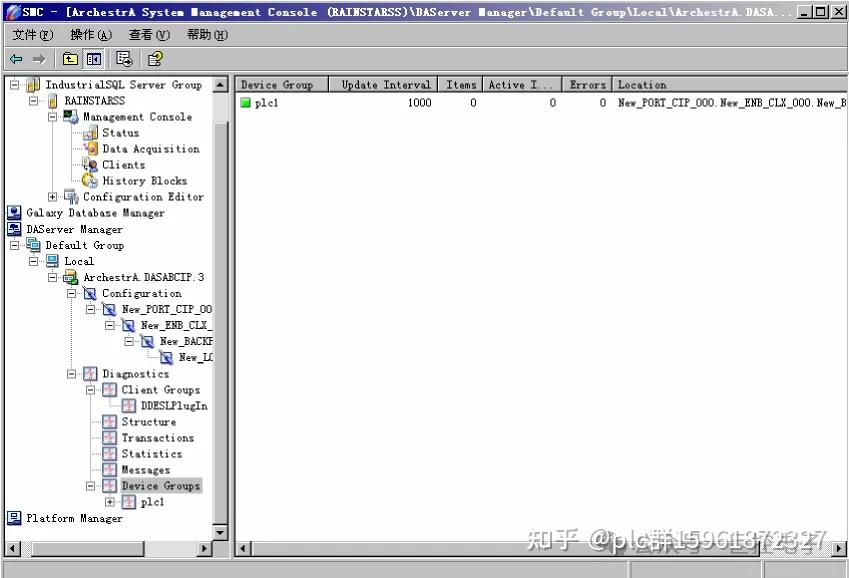Collapse the Local tree node
849x578 pixels.
pyautogui.click(x=34, y=262)
